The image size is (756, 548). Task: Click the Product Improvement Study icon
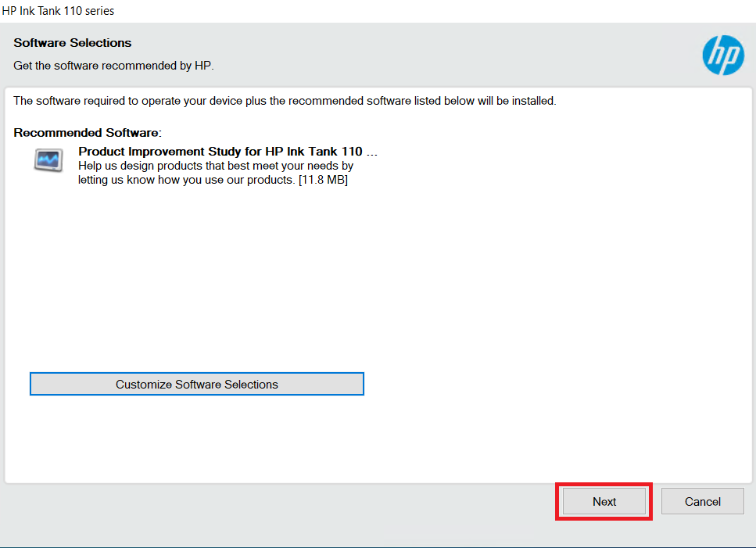coord(48,160)
